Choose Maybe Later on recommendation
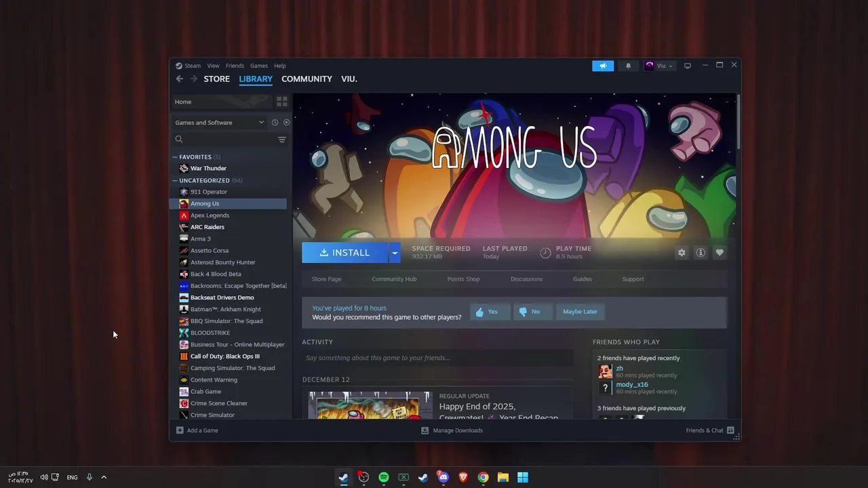This screenshot has width=868, height=488. tap(580, 312)
